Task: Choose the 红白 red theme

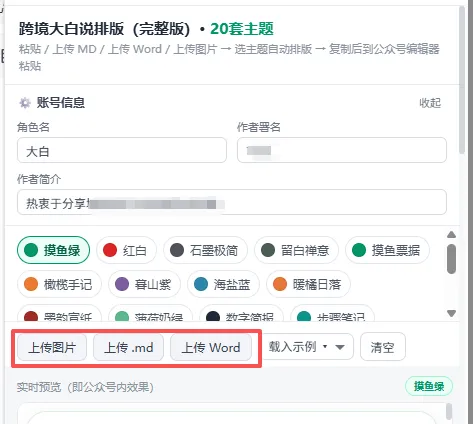Action: (x=126, y=250)
